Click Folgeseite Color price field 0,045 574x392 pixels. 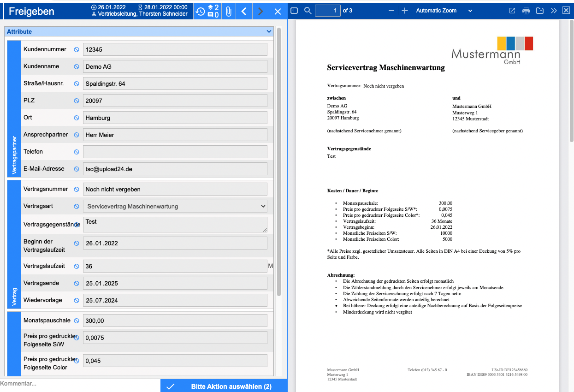click(x=175, y=361)
